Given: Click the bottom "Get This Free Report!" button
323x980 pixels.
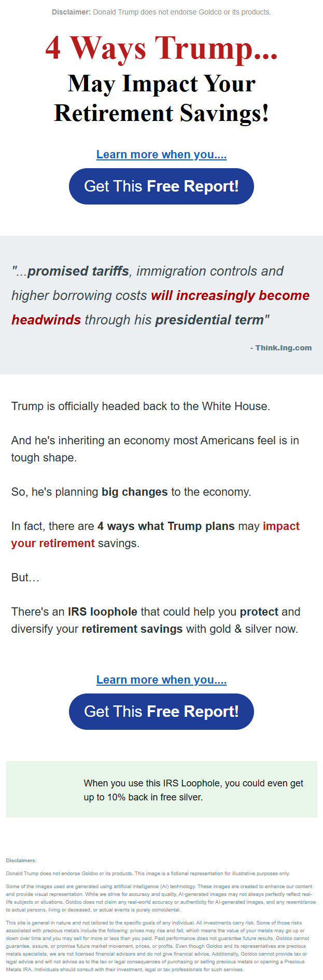Looking at the screenshot, I should [x=161, y=711].
